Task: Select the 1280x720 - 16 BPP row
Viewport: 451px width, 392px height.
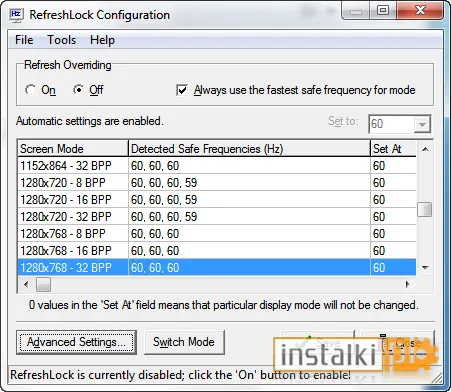Action: coord(217,200)
